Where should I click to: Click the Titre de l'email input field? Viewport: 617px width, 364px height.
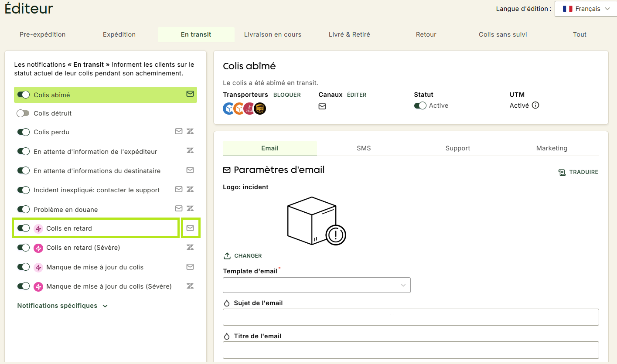point(411,350)
